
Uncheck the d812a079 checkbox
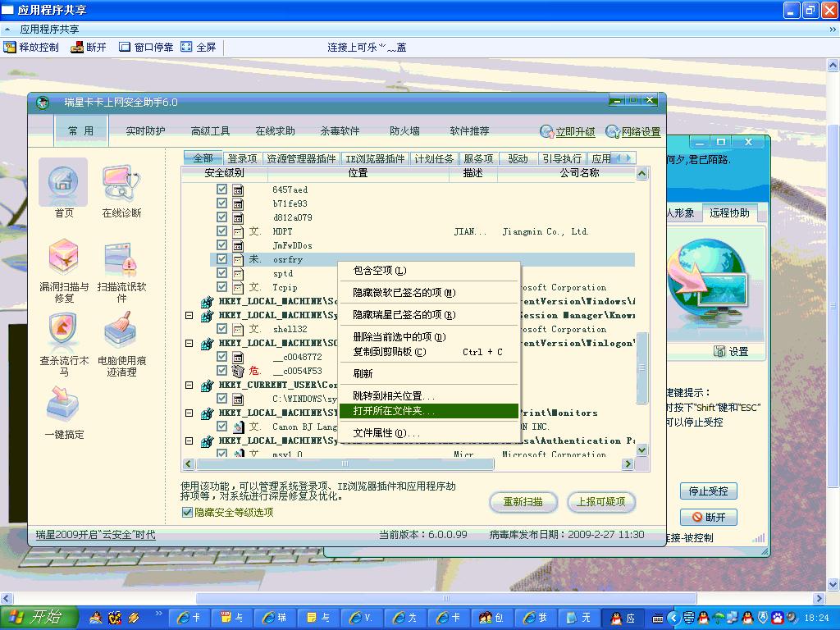[x=221, y=217]
